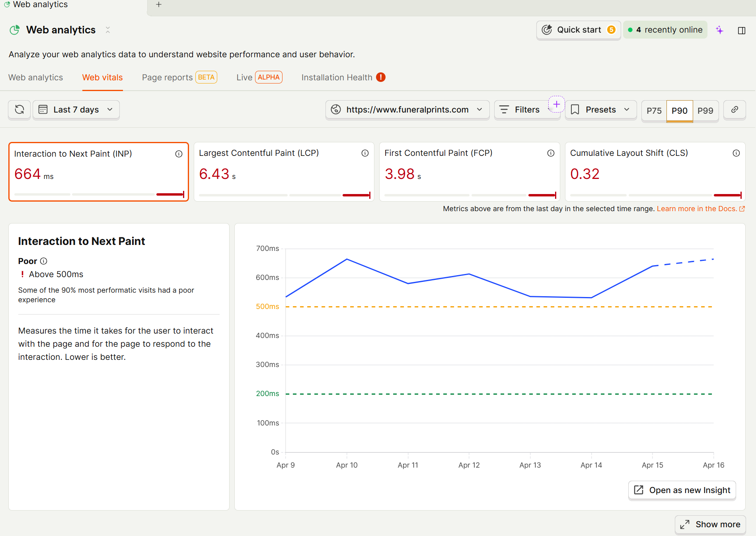
Task: Keep P90 percentile selected
Action: click(x=680, y=111)
